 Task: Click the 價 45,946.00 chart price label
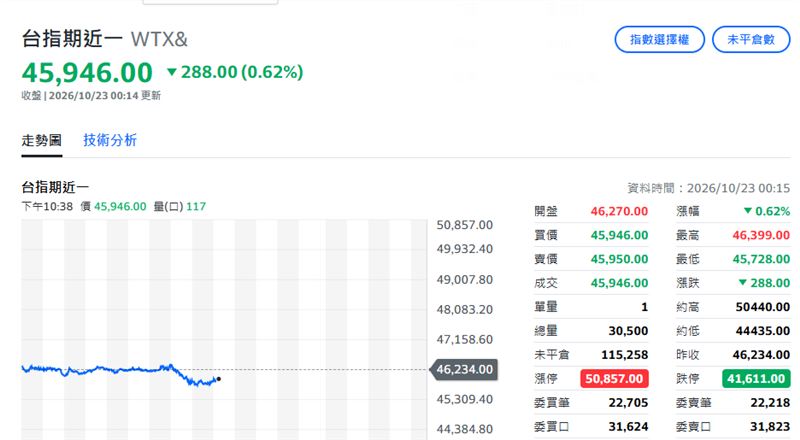coord(113,207)
